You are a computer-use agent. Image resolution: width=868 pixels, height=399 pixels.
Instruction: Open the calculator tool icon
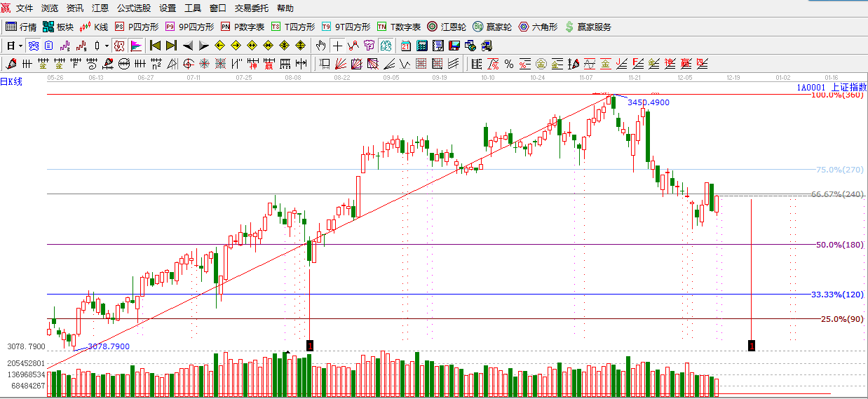tap(422, 46)
